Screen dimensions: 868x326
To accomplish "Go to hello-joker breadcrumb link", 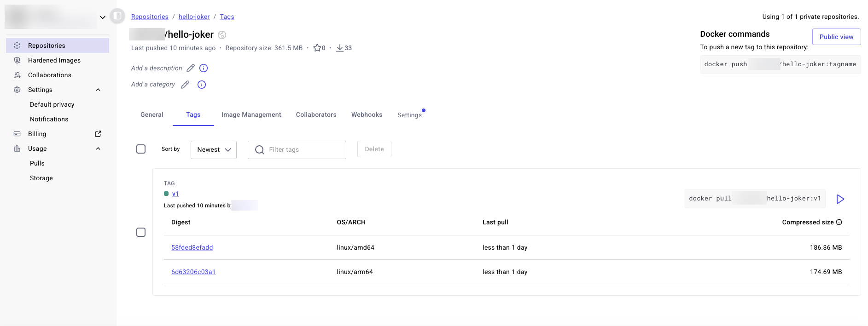I will click(x=194, y=17).
